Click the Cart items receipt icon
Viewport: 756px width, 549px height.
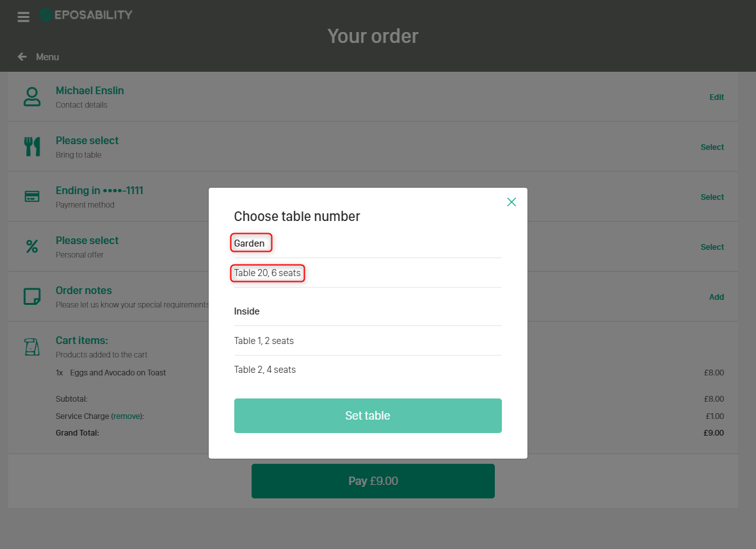[x=32, y=346]
